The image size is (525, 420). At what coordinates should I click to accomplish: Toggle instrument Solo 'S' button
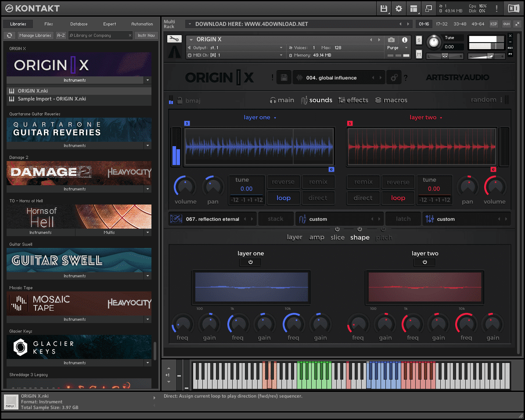[419, 40]
